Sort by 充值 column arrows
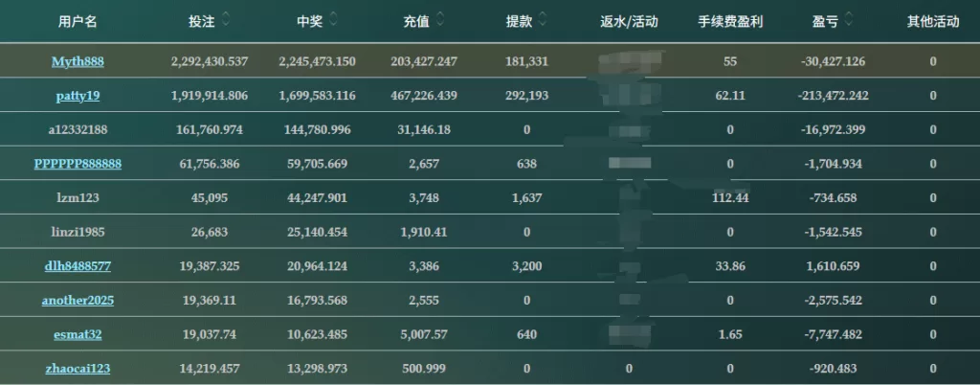The image size is (980, 385). [439, 19]
